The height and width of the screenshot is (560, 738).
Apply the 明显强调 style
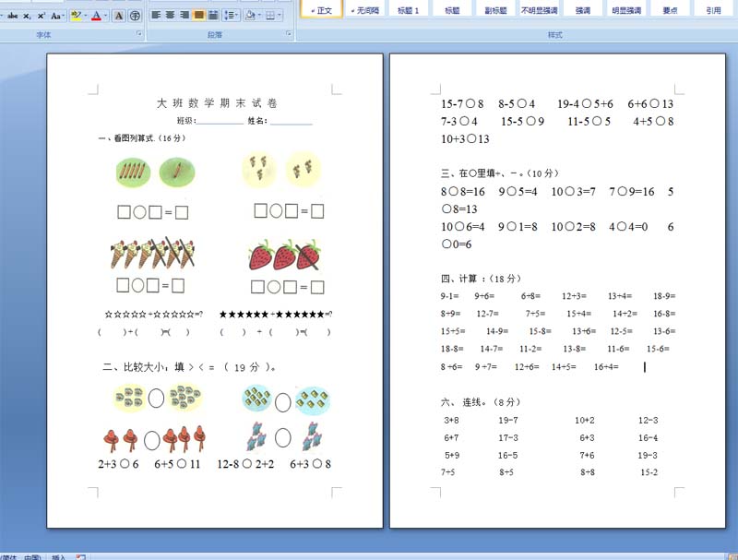pos(626,9)
